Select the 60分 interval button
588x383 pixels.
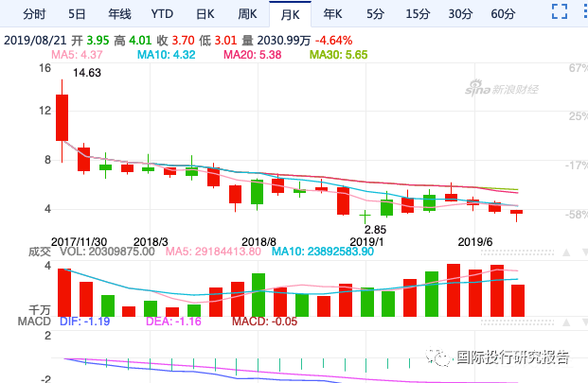click(503, 13)
